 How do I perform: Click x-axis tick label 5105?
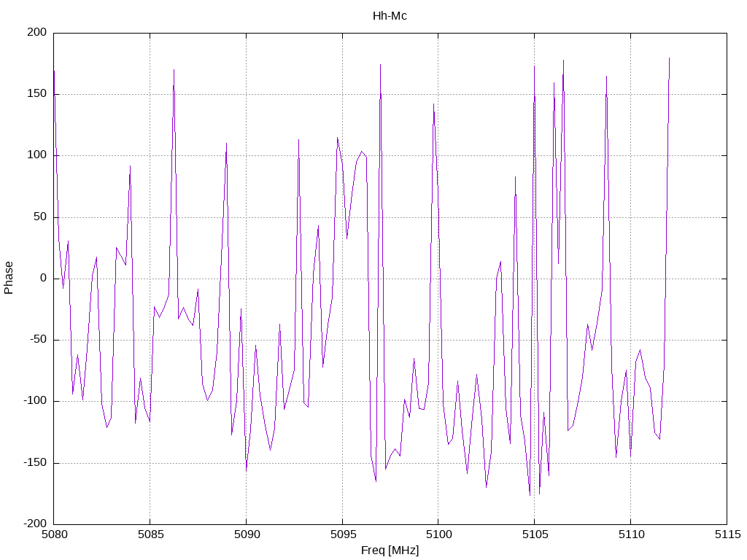(535, 534)
